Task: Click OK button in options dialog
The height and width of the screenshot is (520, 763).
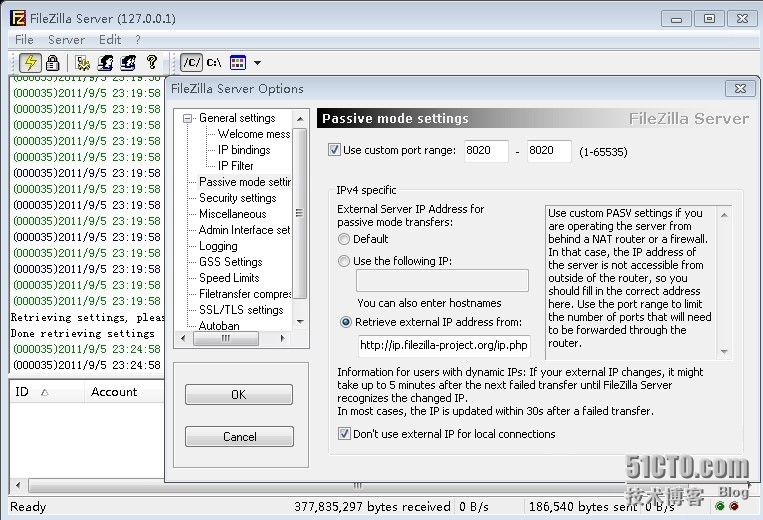Action: [239, 394]
